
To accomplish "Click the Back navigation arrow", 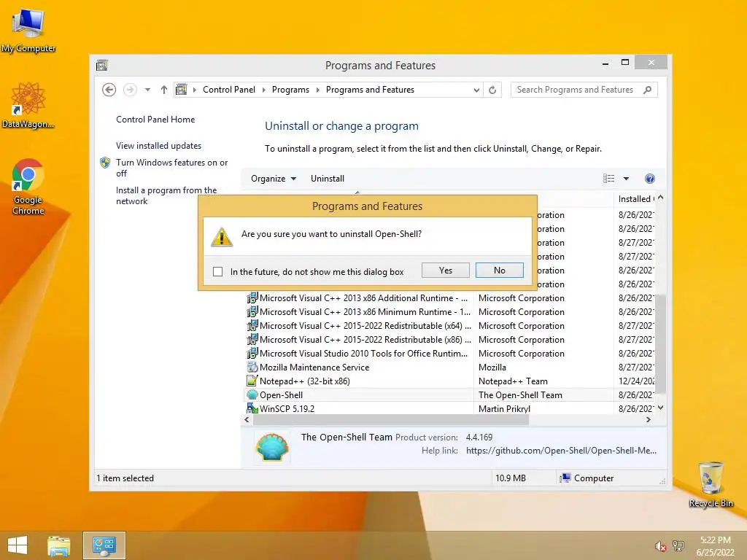I will point(109,90).
